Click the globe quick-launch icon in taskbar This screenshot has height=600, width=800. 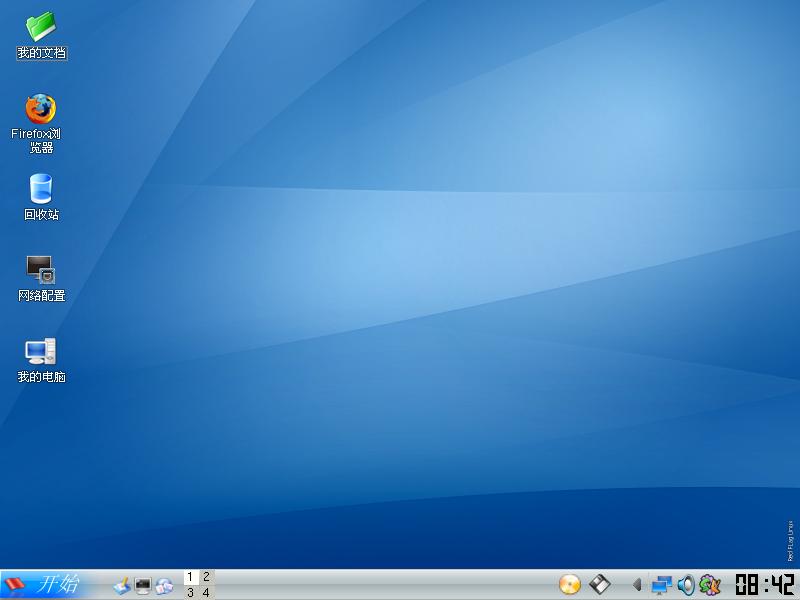point(164,585)
